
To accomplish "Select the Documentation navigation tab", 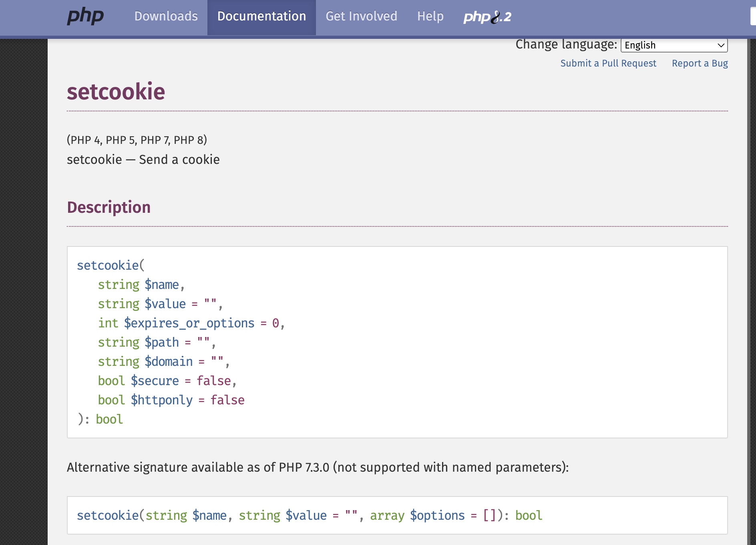I will (x=261, y=16).
